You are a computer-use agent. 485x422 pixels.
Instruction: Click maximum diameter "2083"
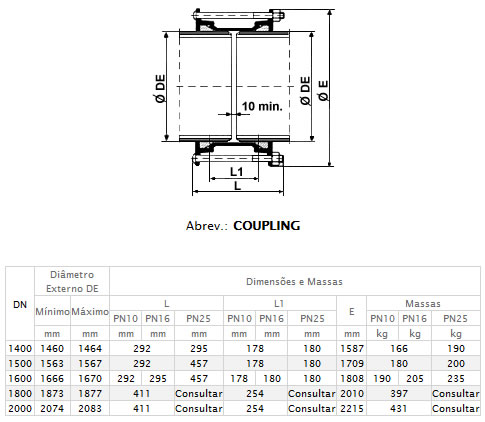coord(90,409)
